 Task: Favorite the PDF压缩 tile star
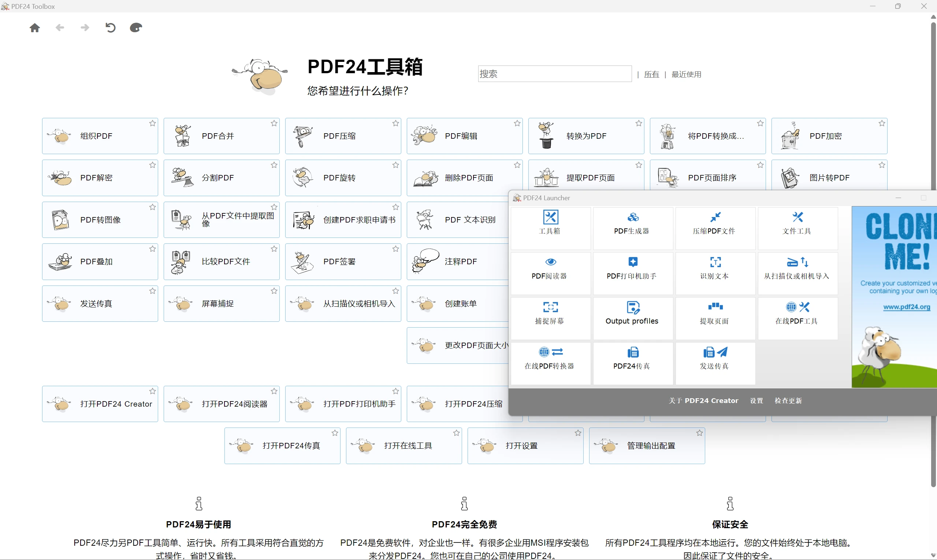tap(396, 123)
